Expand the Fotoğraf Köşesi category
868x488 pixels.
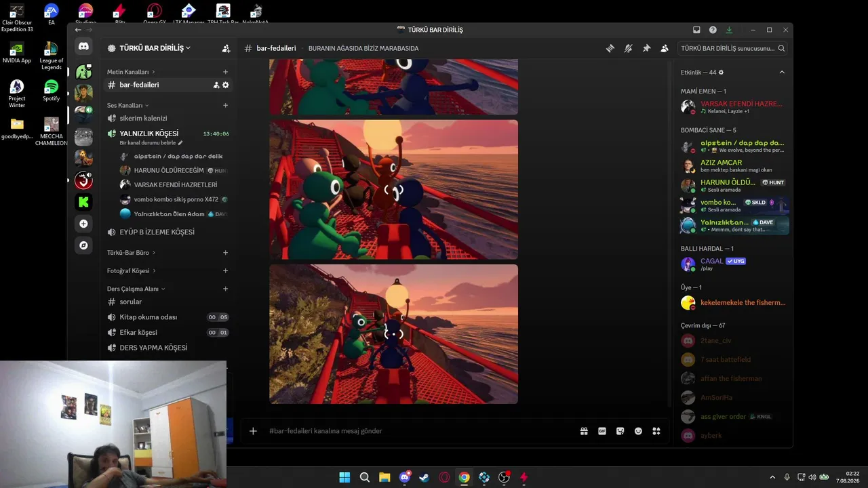click(132, 271)
